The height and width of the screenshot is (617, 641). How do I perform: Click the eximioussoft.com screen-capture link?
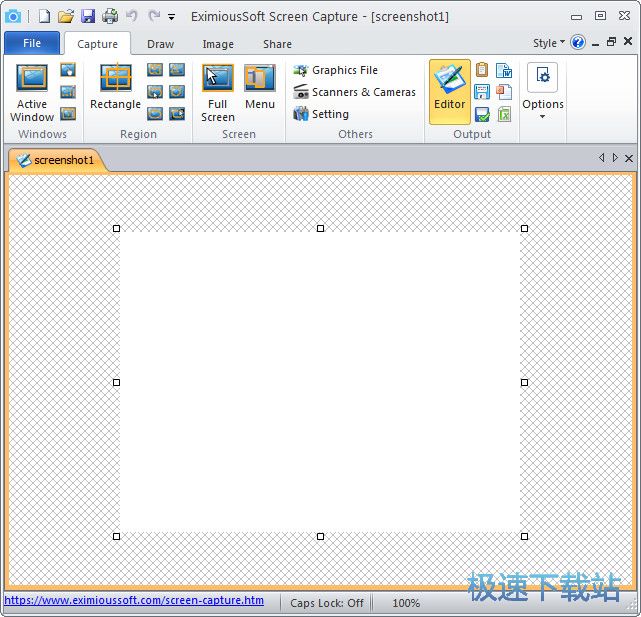[134, 601]
